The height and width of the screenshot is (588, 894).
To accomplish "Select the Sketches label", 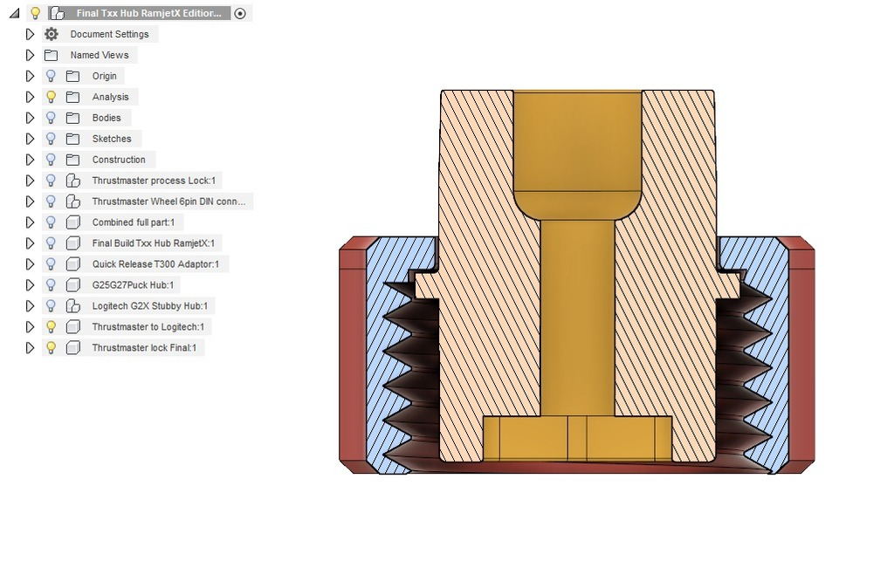I will click(112, 139).
